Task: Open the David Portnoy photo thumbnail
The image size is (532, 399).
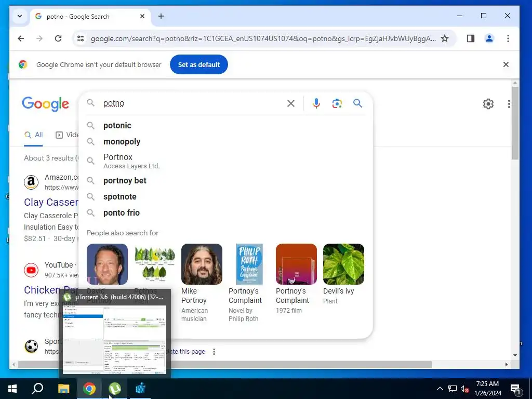Action: coord(107,264)
